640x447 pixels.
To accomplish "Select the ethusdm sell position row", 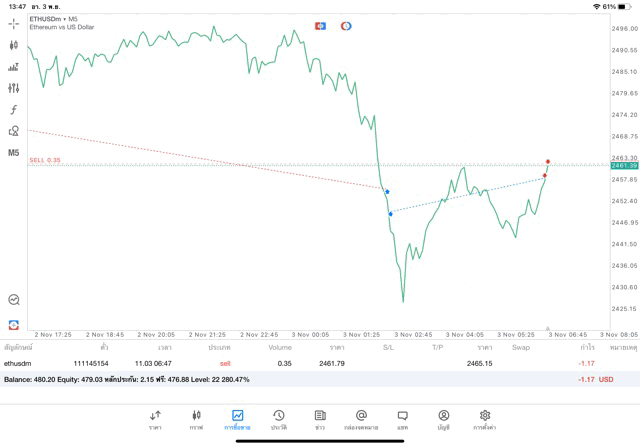I will click(300, 363).
